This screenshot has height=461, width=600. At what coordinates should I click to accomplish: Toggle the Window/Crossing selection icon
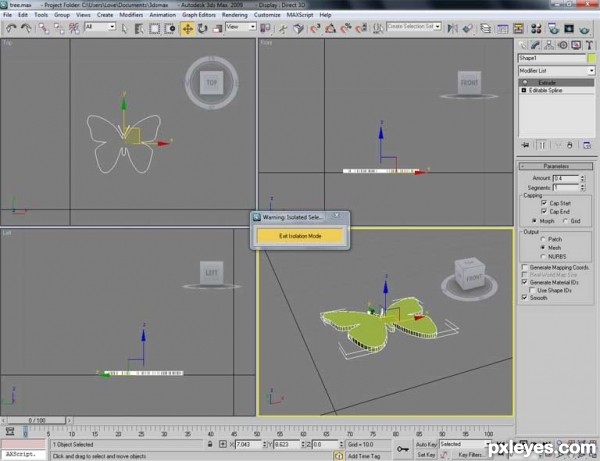[170, 29]
